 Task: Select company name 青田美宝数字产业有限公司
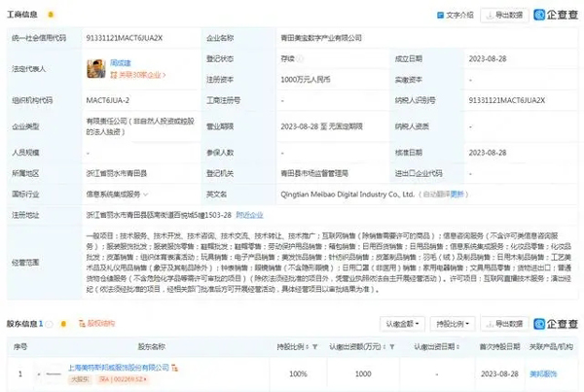tap(321, 38)
